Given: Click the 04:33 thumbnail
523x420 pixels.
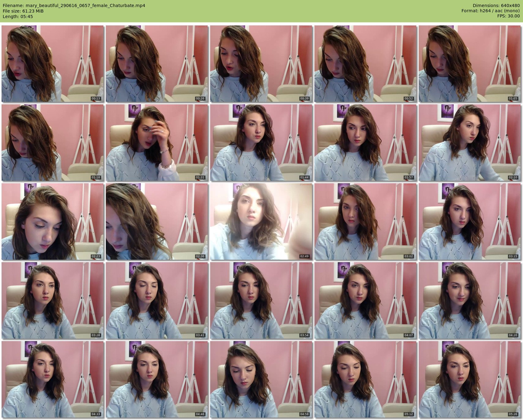Looking at the screenshot, I should click(53, 379).
